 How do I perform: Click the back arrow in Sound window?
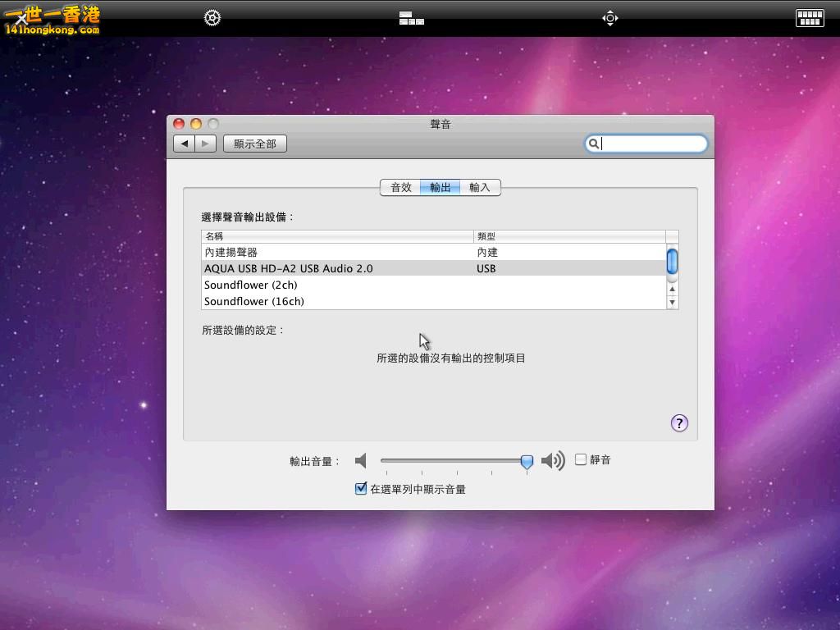(x=185, y=144)
